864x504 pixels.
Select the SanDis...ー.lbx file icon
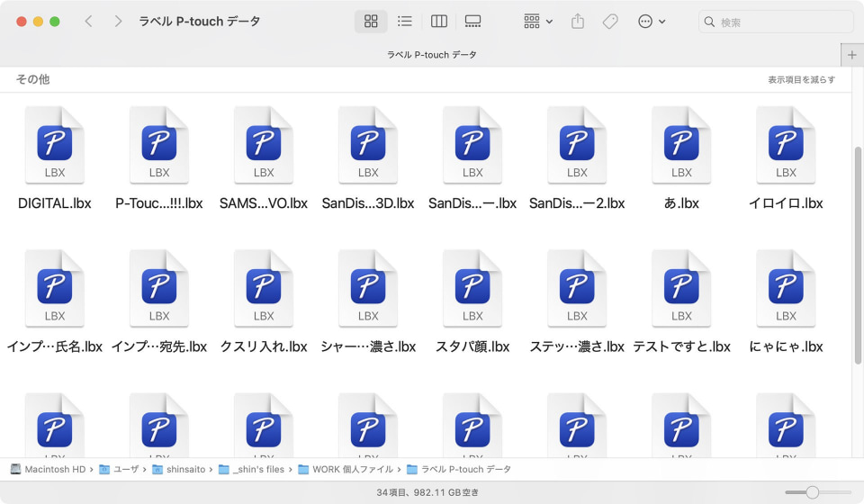click(x=472, y=145)
